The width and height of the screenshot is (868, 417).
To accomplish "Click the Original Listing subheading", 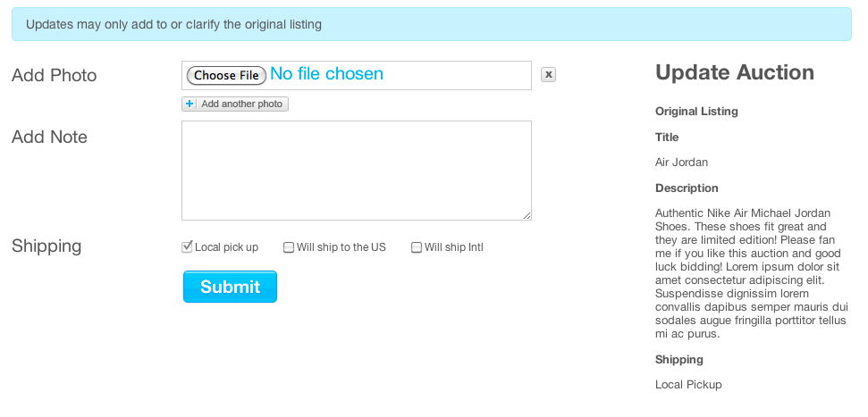I will (696, 112).
